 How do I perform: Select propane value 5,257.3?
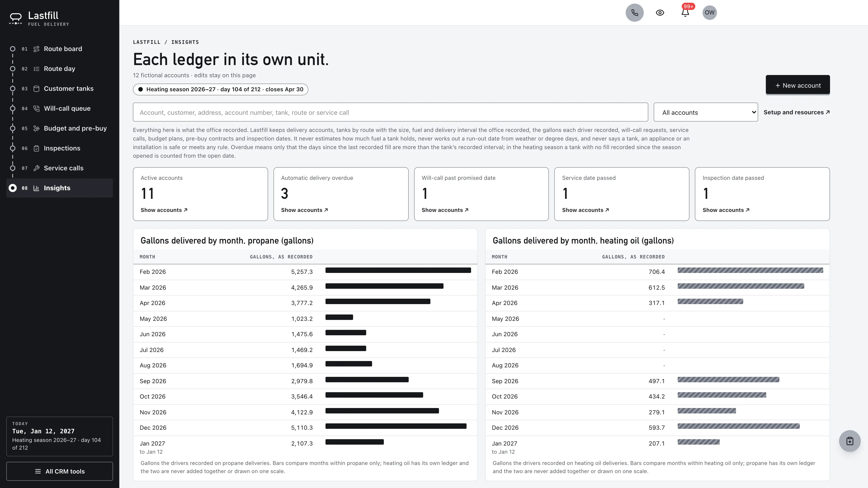(302, 272)
